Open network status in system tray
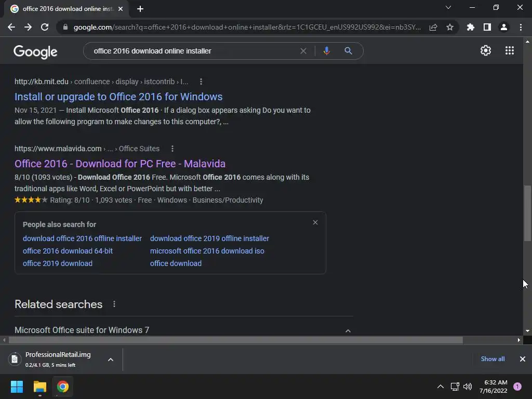532x399 pixels. pyautogui.click(x=455, y=387)
